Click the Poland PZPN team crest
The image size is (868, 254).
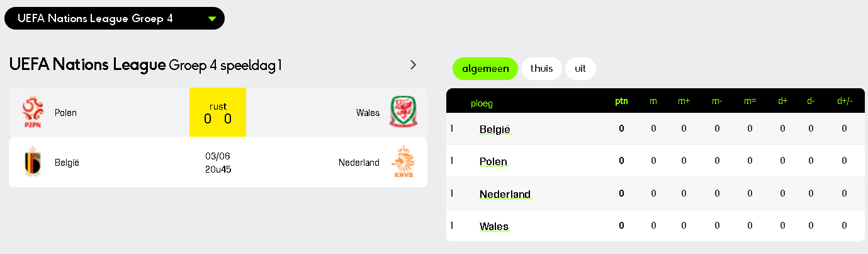tap(33, 113)
